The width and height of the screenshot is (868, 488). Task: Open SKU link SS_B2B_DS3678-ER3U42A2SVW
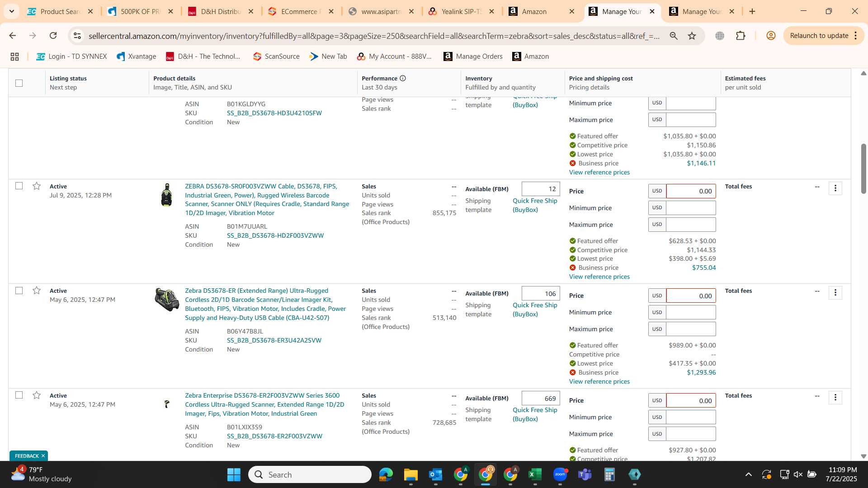274,340
